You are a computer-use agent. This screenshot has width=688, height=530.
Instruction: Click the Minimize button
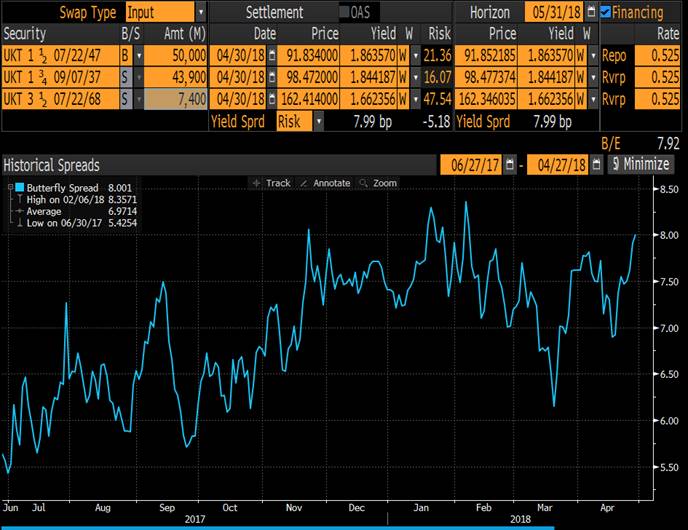point(641,165)
